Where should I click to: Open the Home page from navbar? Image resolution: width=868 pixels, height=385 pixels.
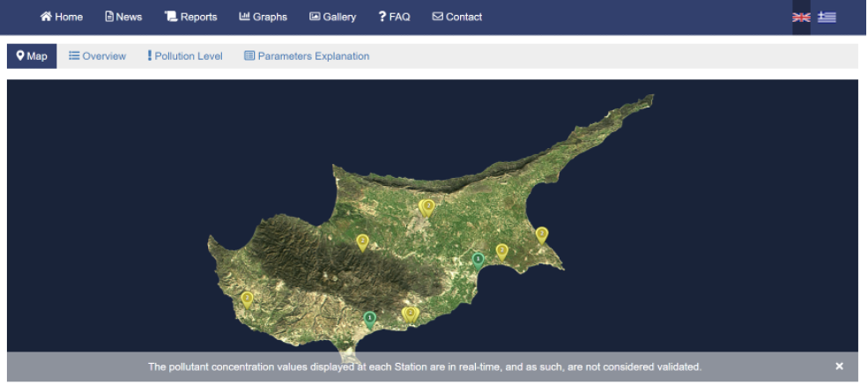[62, 17]
